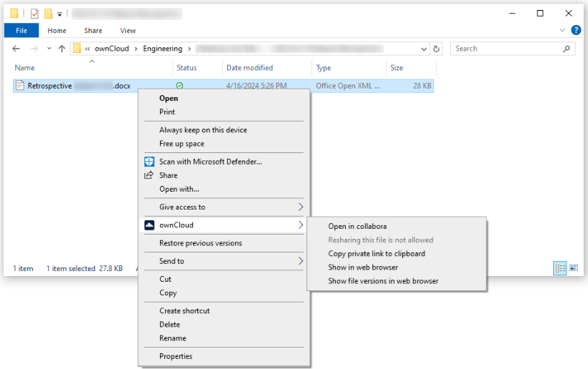Click the green sync status checkmark icon
The height and width of the screenshot is (369, 588).
point(179,86)
